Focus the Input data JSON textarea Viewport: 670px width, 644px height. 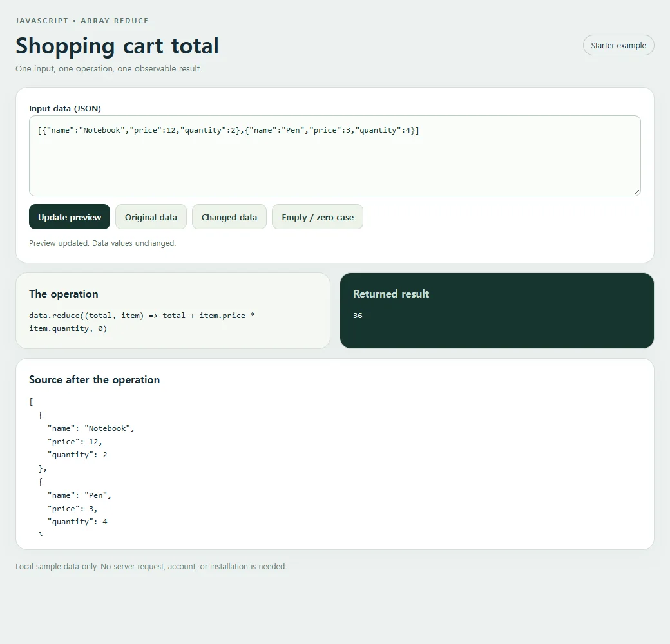point(334,156)
